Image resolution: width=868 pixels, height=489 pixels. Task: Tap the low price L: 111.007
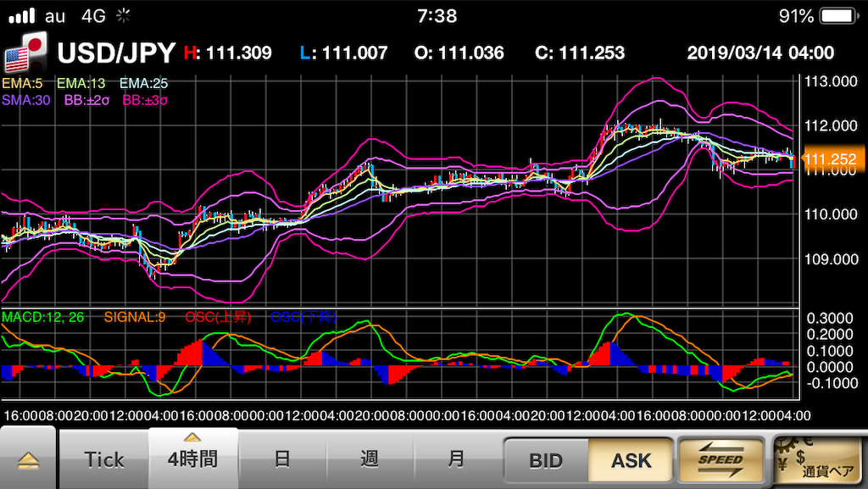(x=344, y=53)
